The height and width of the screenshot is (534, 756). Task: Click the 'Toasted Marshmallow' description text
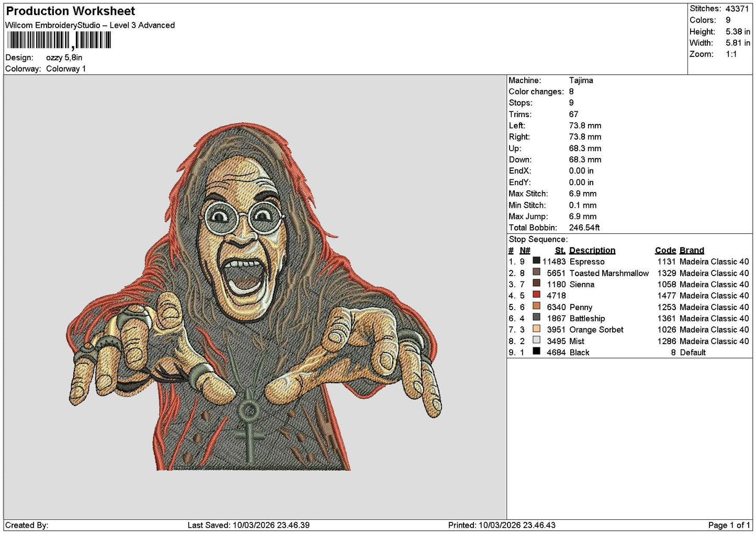tap(609, 273)
